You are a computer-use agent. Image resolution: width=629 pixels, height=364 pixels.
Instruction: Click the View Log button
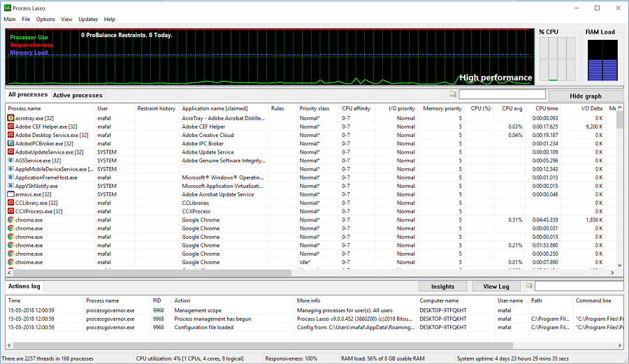(x=496, y=286)
